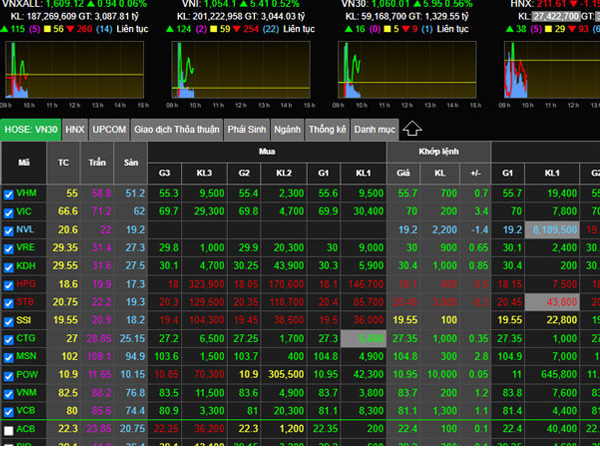Open the Ngành tab
The width and height of the screenshot is (600, 450).
287,130
